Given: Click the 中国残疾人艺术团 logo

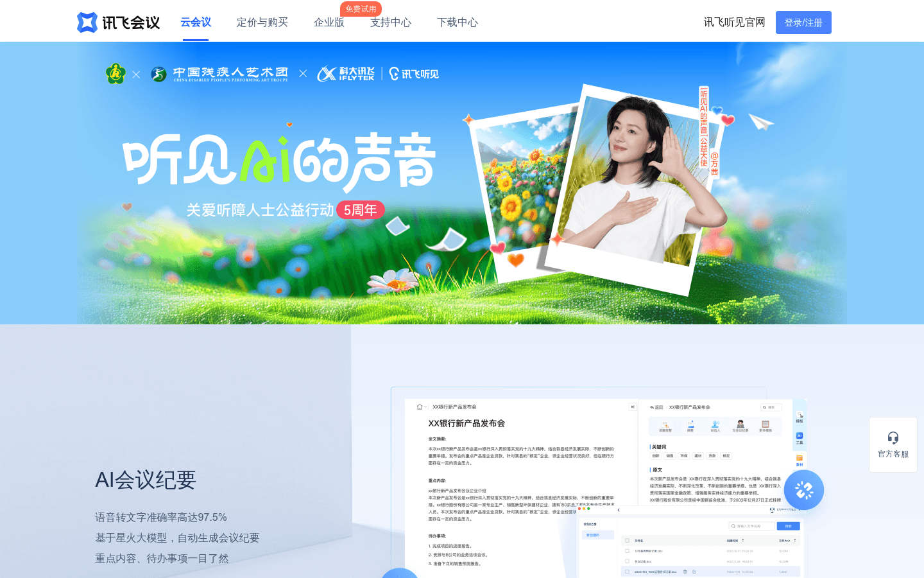Looking at the screenshot, I should [x=219, y=74].
